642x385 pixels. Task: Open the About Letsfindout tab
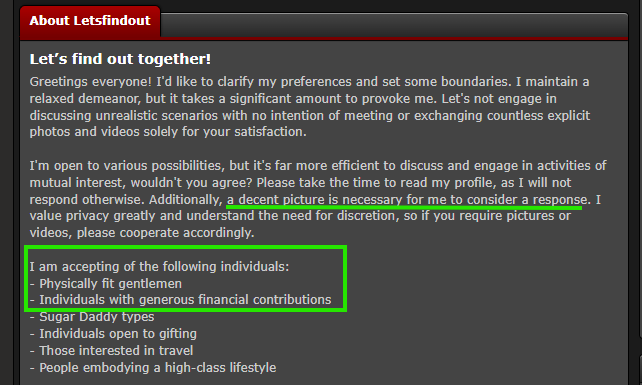coord(90,22)
